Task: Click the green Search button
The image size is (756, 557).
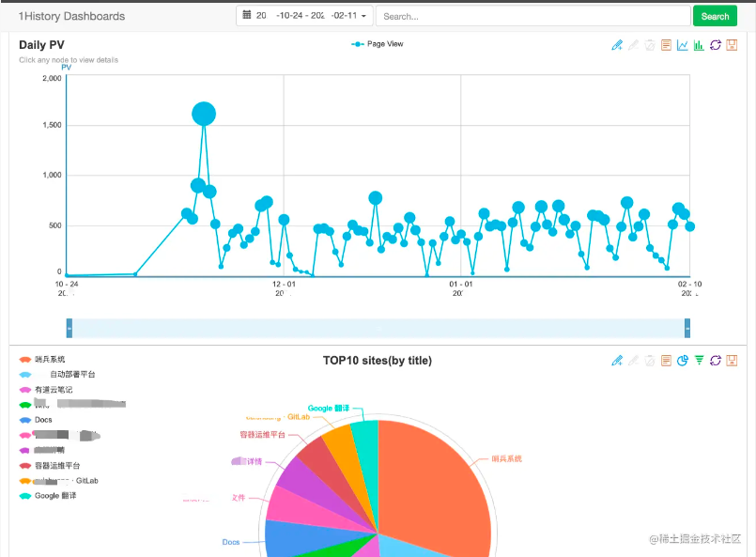Action: pyautogui.click(x=715, y=16)
